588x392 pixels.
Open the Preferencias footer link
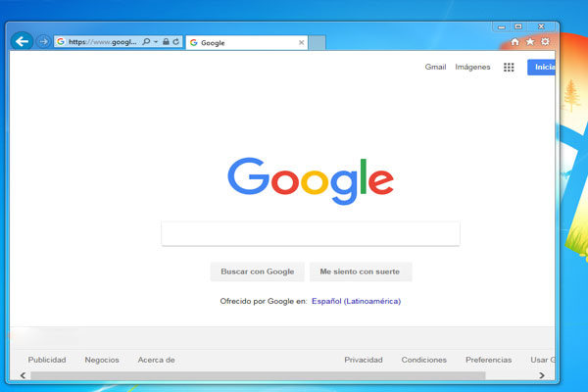coord(489,360)
